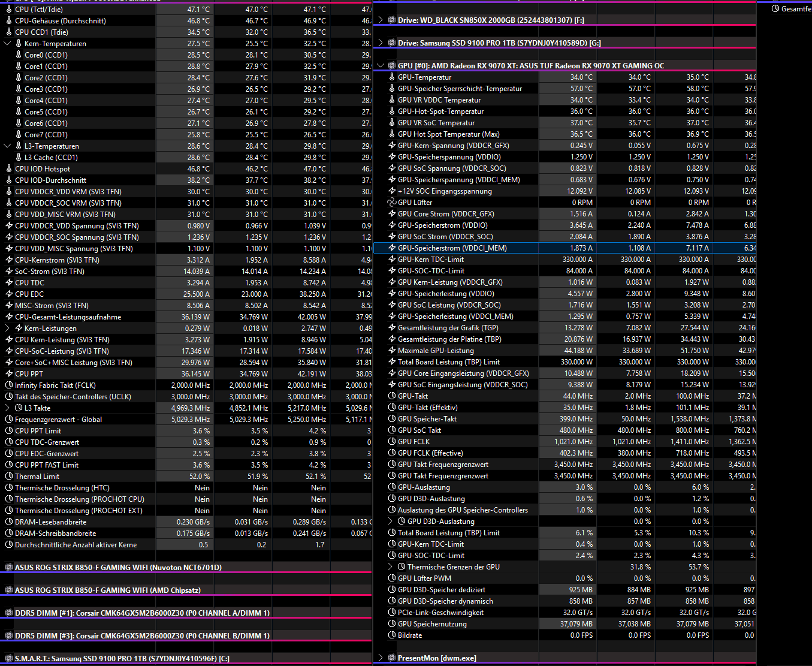Image resolution: width=812 pixels, height=666 pixels.
Task: Click clock icon beside PCIe-Link-Geschwindigkeit
Action: coord(392,613)
